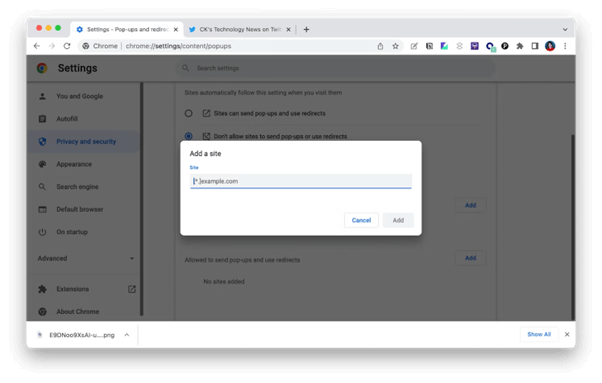Open the Extensions sidebar link
Screen dimensions: 602x383
(73, 289)
